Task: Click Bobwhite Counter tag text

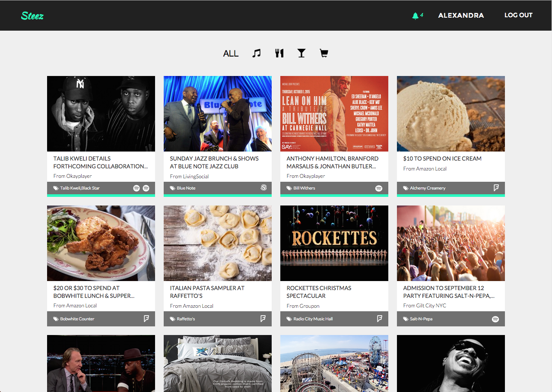Action: point(77,319)
